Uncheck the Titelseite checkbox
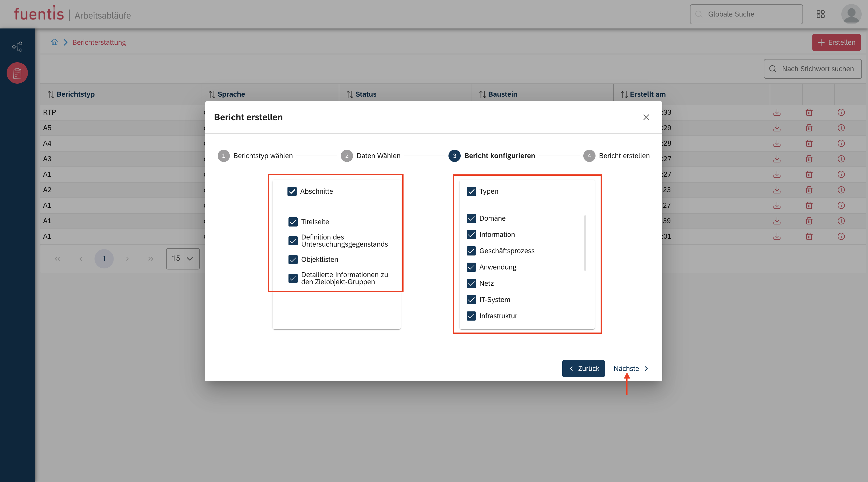This screenshot has height=482, width=868. pos(293,222)
